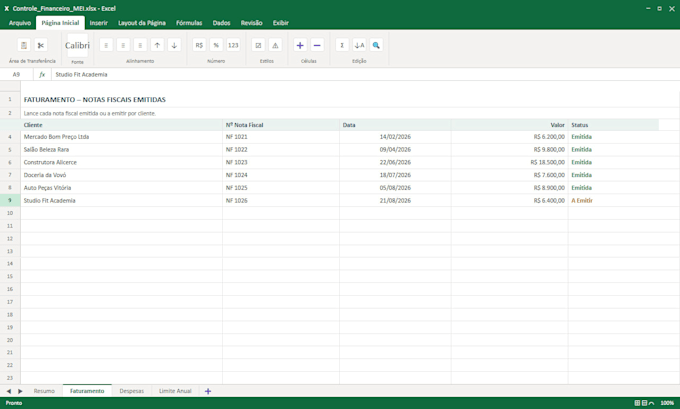Click the checkbox style icon in Estilos
The width and height of the screenshot is (680, 409).
258,45
